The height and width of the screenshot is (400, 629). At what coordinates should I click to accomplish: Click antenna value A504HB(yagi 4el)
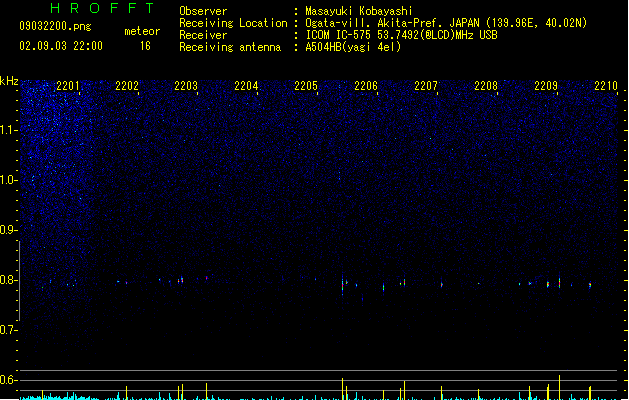(353, 47)
